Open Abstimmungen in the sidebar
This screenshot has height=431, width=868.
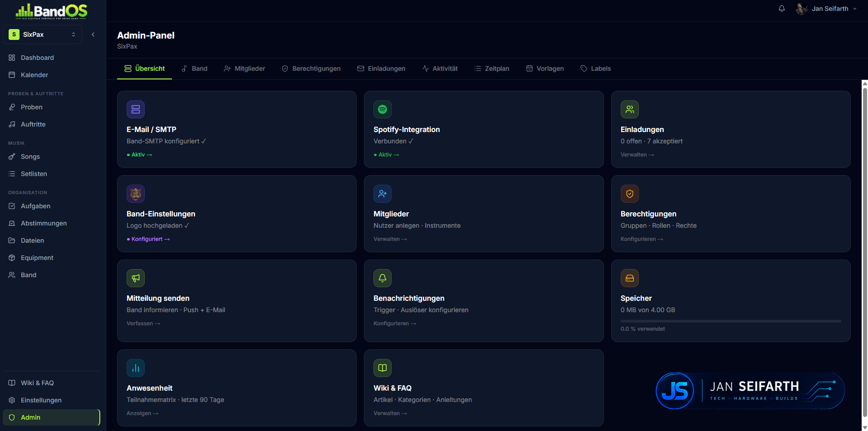[52, 223]
